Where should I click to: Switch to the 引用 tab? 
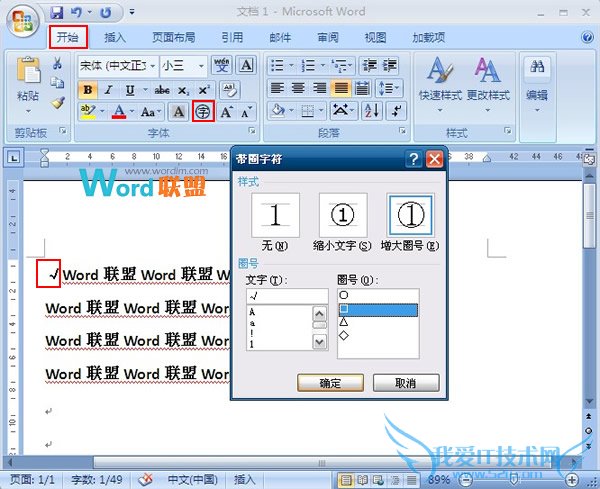click(x=232, y=37)
